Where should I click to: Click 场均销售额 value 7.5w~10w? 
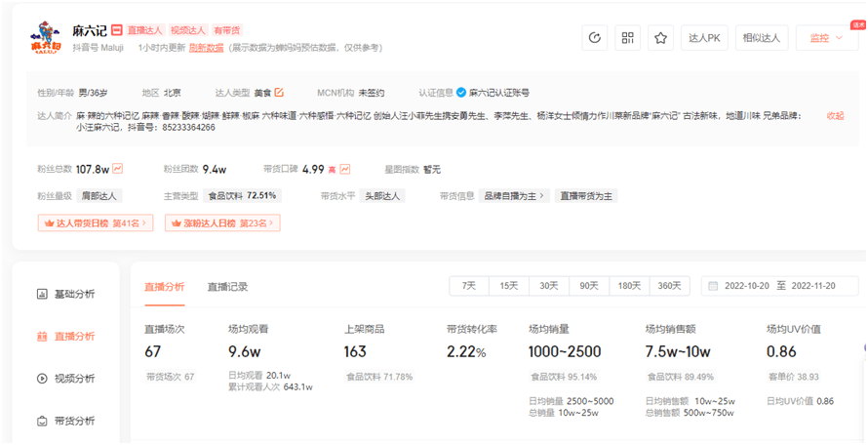click(x=678, y=352)
